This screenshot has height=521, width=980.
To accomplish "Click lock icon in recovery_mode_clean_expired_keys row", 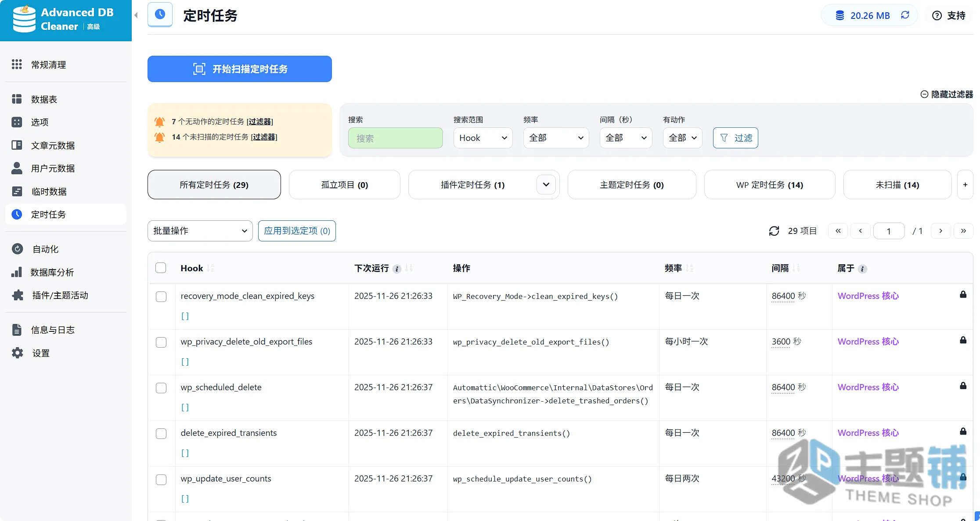I will (963, 295).
